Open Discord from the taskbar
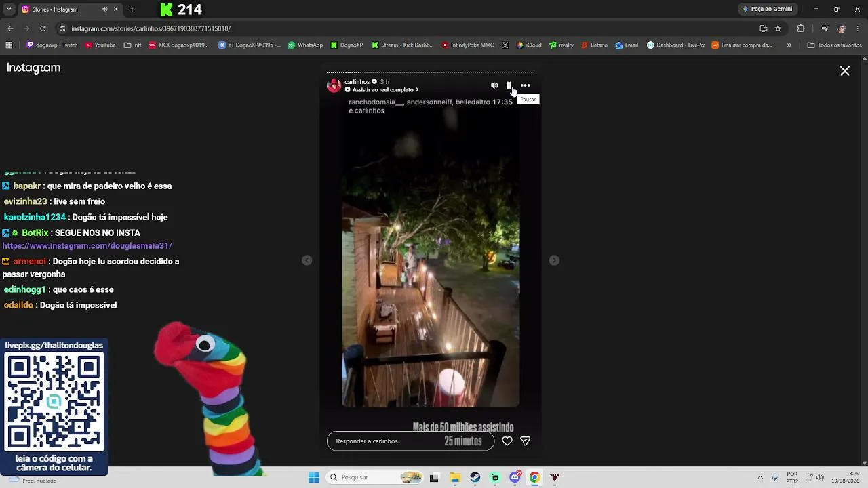Image resolution: width=868 pixels, height=488 pixels. (x=515, y=477)
